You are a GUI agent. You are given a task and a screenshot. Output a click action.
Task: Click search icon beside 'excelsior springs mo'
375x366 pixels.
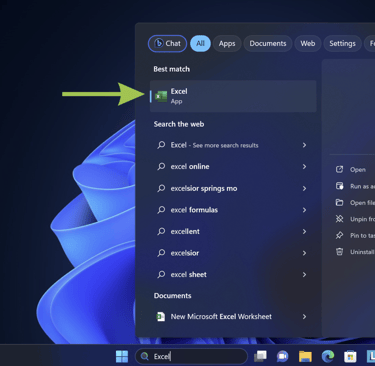click(161, 188)
